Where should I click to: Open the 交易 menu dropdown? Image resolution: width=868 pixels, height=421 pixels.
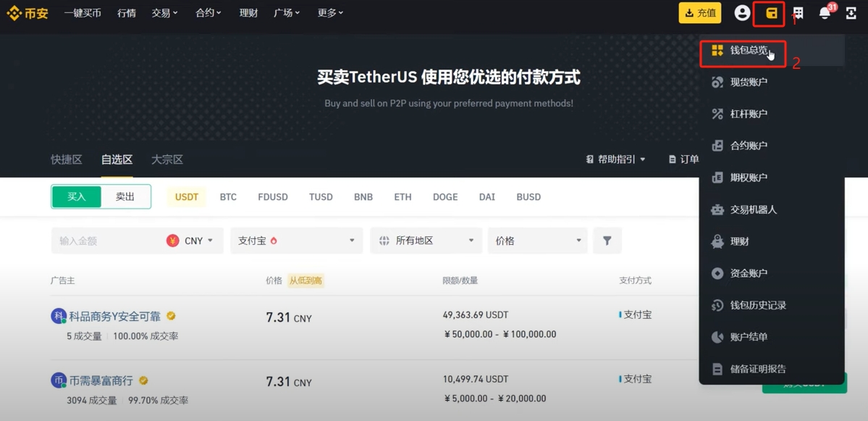coord(164,13)
